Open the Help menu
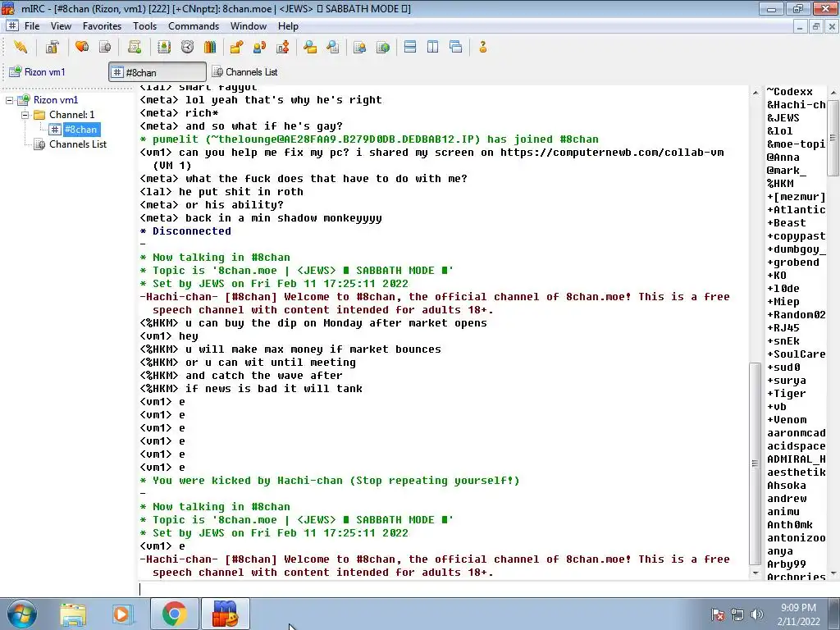 click(x=288, y=25)
